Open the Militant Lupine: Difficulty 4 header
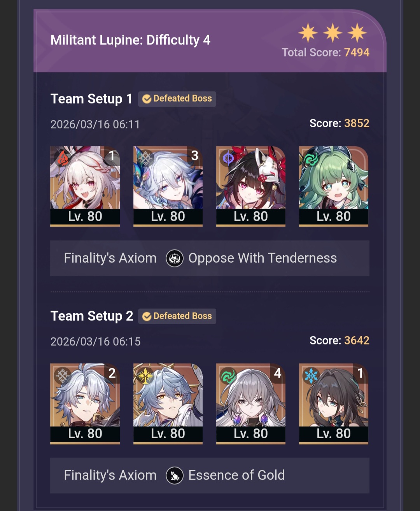Viewport: 420px width, 511px height. [130, 40]
